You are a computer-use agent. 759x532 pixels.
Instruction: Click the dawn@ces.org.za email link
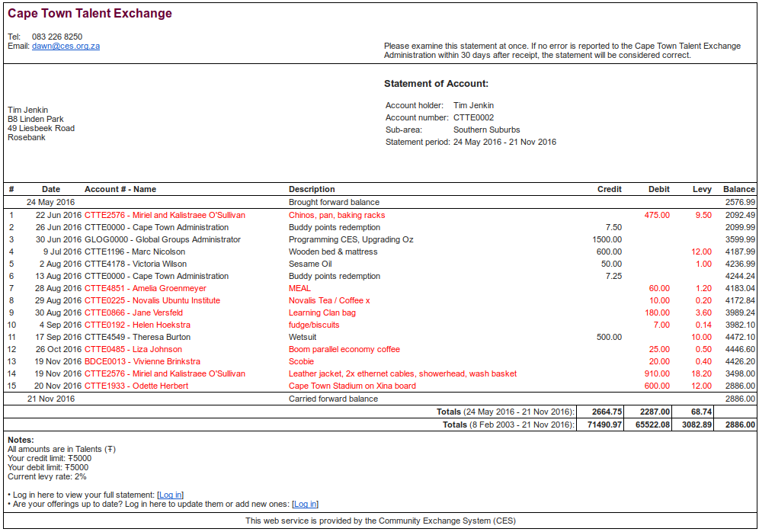pyautogui.click(x=66, y=46)
